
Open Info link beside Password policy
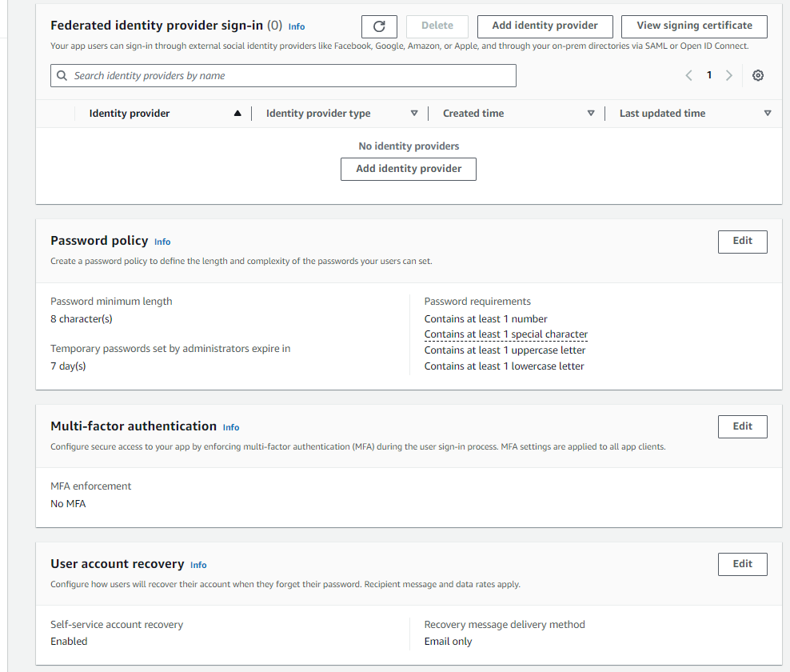pyautogui.click(x=162, y=242)
